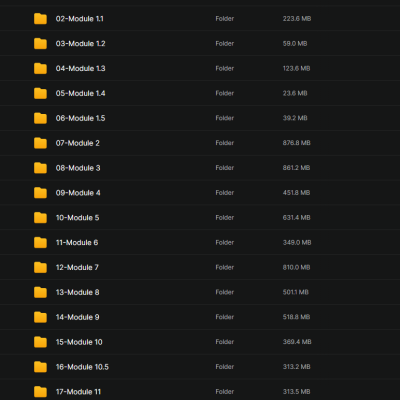The image size is (400, 400).
Task: Select the 09-Module 4 folder name
Action: tap(78, 193)
